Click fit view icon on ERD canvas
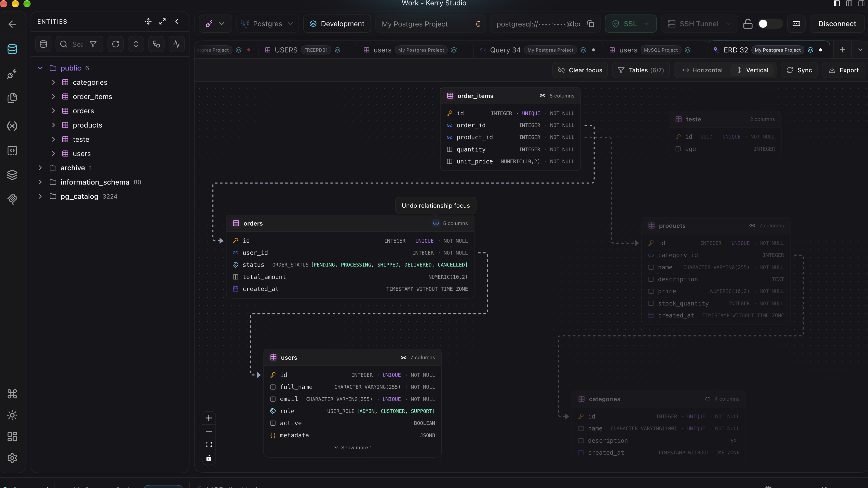The height and width of the screenshot is (488, 868). (x=209, y=444)
